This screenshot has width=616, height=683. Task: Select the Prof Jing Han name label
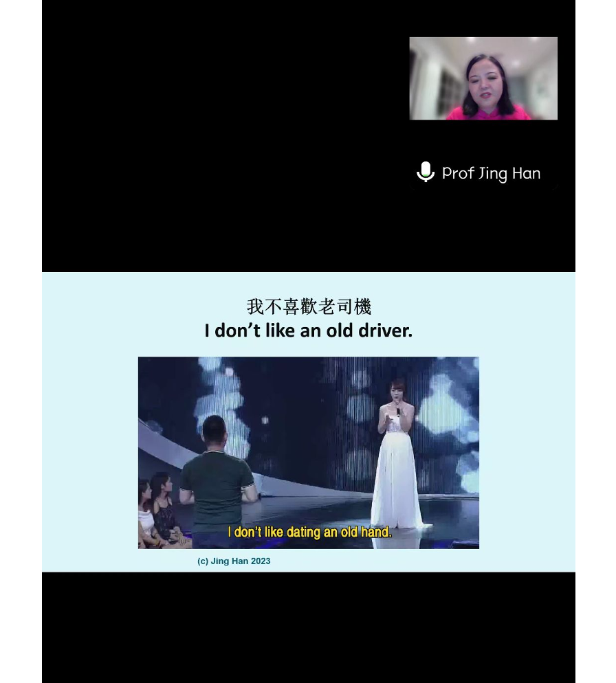point(490,173)
